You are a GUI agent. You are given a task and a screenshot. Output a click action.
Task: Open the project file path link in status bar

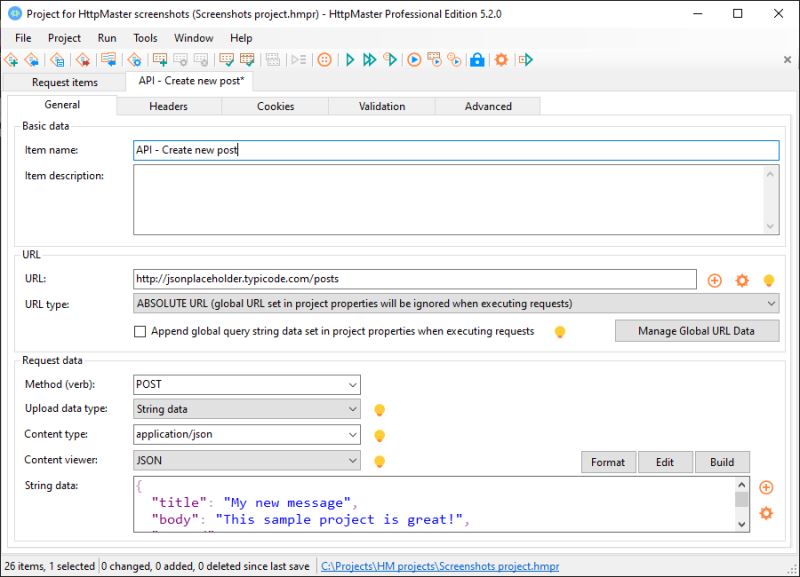click(x=440, y=566)
